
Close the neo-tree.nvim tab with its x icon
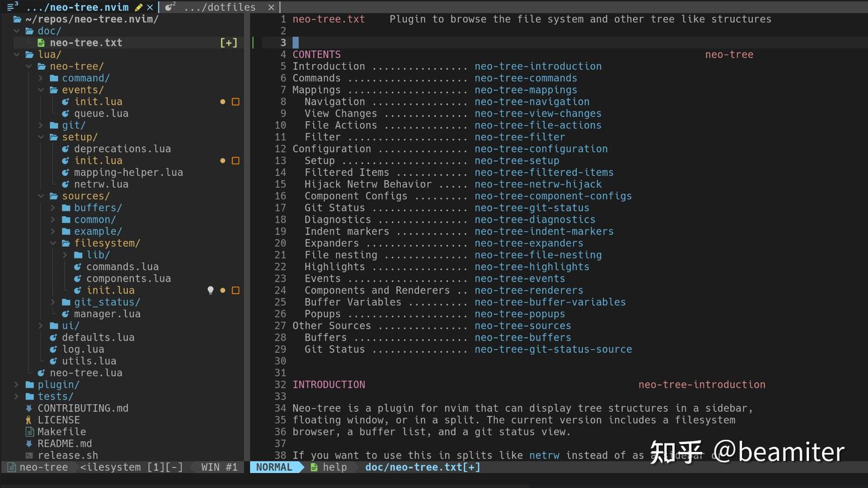click(150, 7)
